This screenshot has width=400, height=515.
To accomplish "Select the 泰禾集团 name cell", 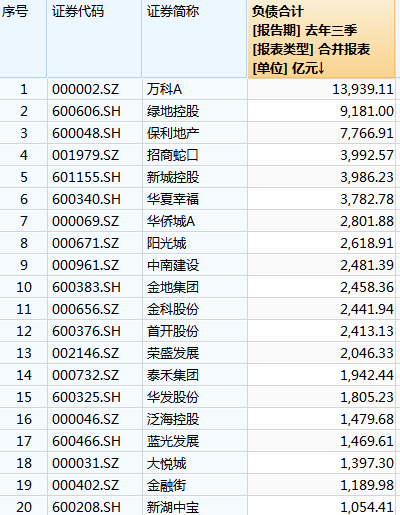I will (195, 375).
